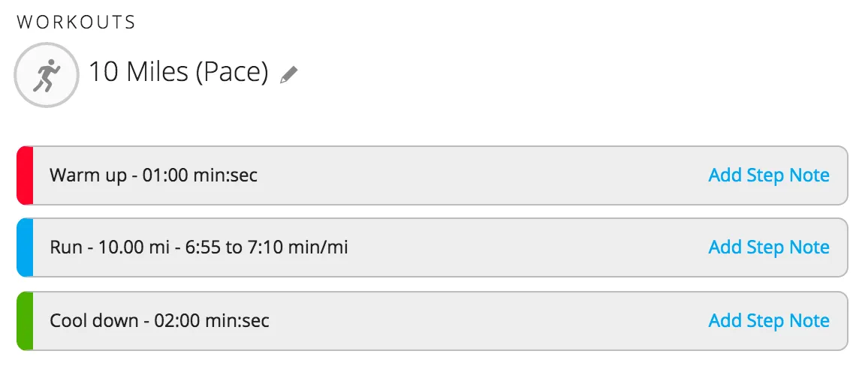Image resolution: width=868 pixels, height=375 pixels.
Task: Add Step Note to Run step
Action: [769, 247]
